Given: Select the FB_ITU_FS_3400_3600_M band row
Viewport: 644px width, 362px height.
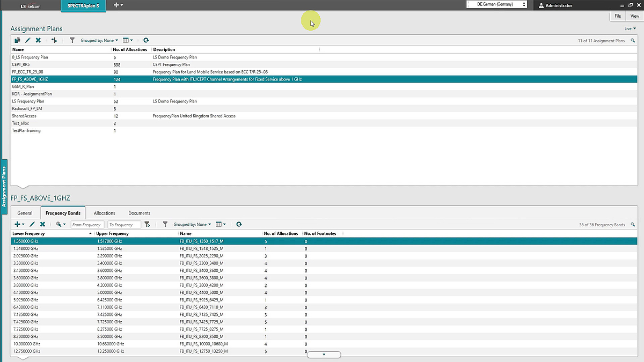Looking at the screenshot, I should point(324,271).
